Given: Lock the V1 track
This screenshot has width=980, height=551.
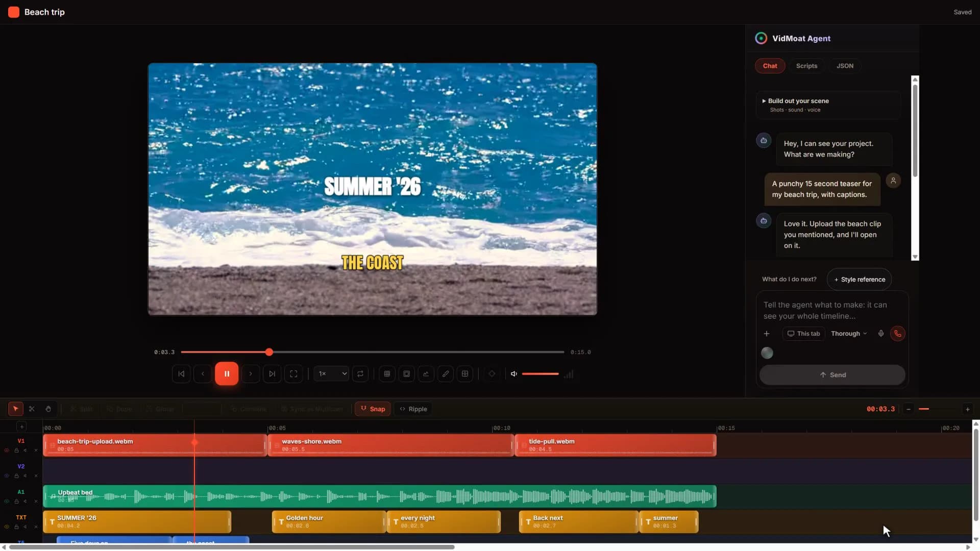Looking at the screenshot, I should (x=16, y=450).
